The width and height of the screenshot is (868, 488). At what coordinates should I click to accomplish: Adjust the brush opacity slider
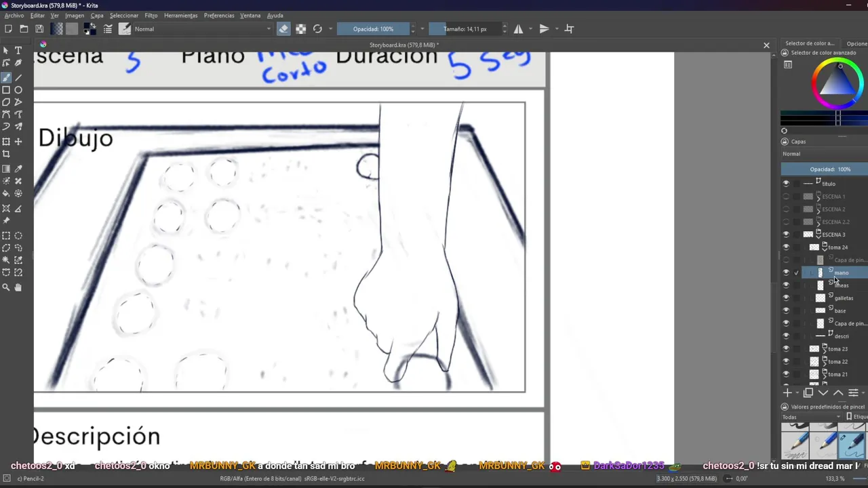tap(374, 28)
